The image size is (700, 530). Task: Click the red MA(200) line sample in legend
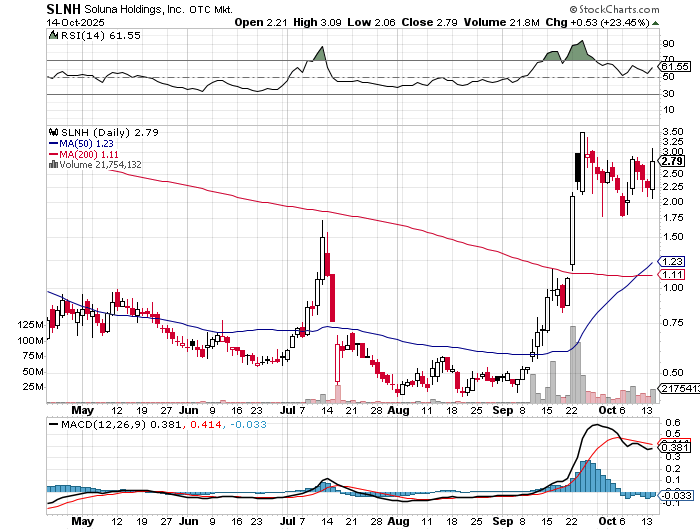(53, 154)
